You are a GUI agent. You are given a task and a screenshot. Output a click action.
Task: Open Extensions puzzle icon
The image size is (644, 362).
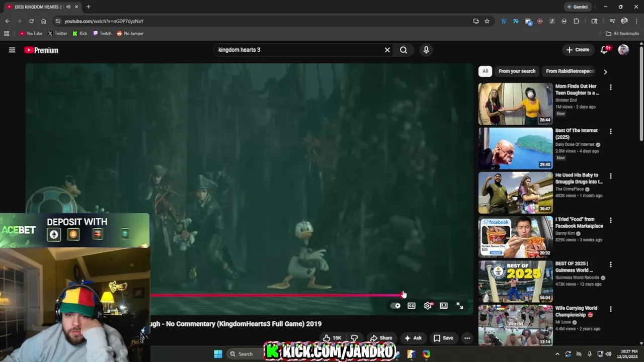(576, 21)
